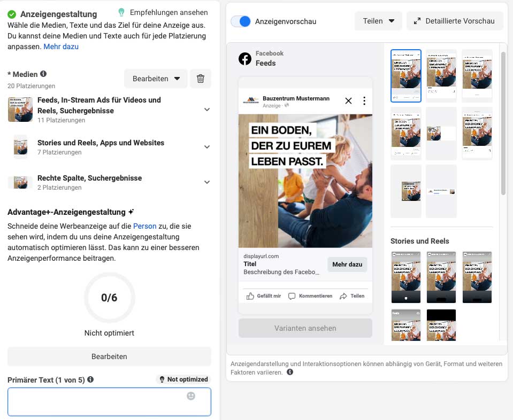Viewport: 513px width, 420px height.
Task: Click the Detaillierte Vorschau expand-arrows icon
Action: (x=417, y=21)
